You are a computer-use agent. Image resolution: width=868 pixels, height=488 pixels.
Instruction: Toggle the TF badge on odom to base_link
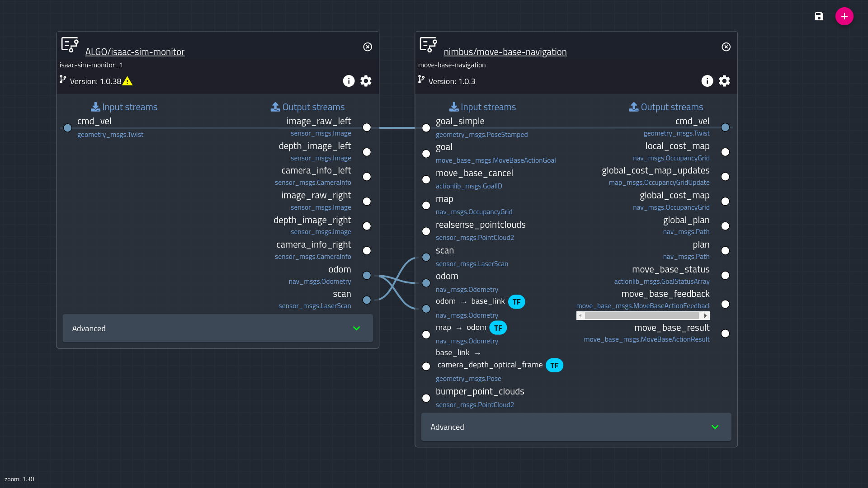pyautogui.click(x=516, y=301)
